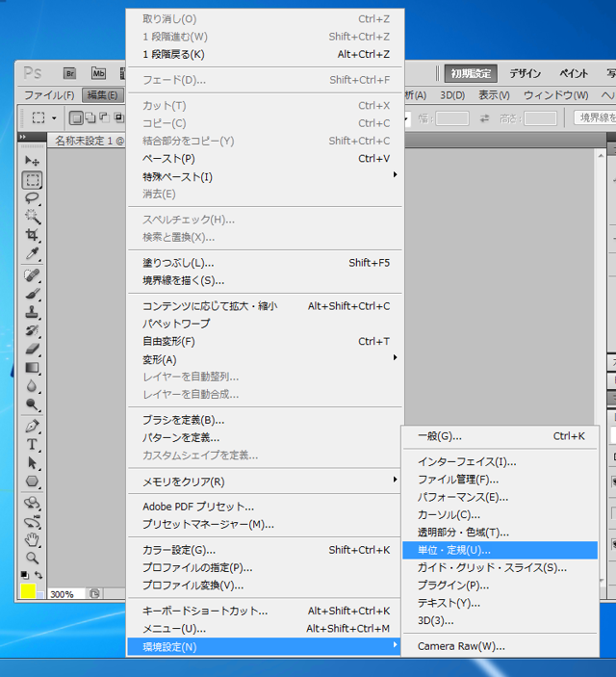Viewport: 616px width, 677px height.
Task: Select the Hand tool
Action: (x=32, y=539)
